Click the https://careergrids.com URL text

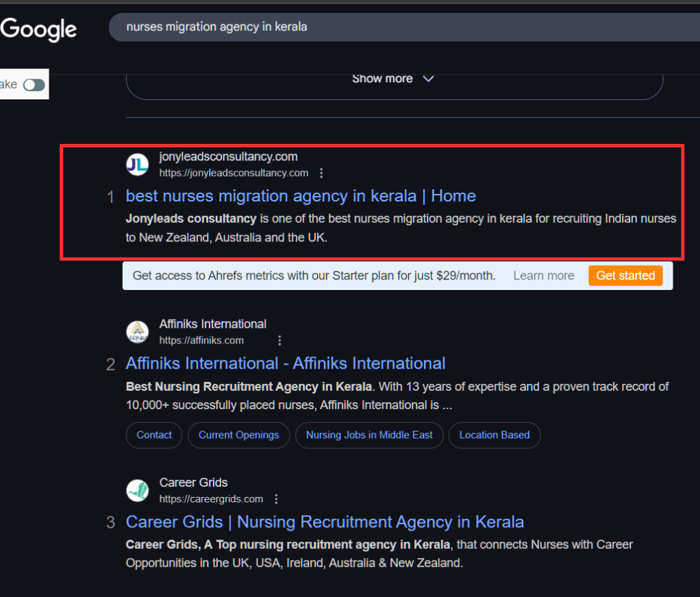211,499
